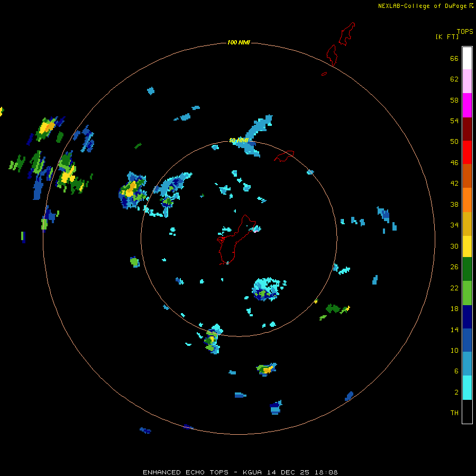The image size is (476, 476).
Task: Click the "38" legend value
Action: [454, 204]
